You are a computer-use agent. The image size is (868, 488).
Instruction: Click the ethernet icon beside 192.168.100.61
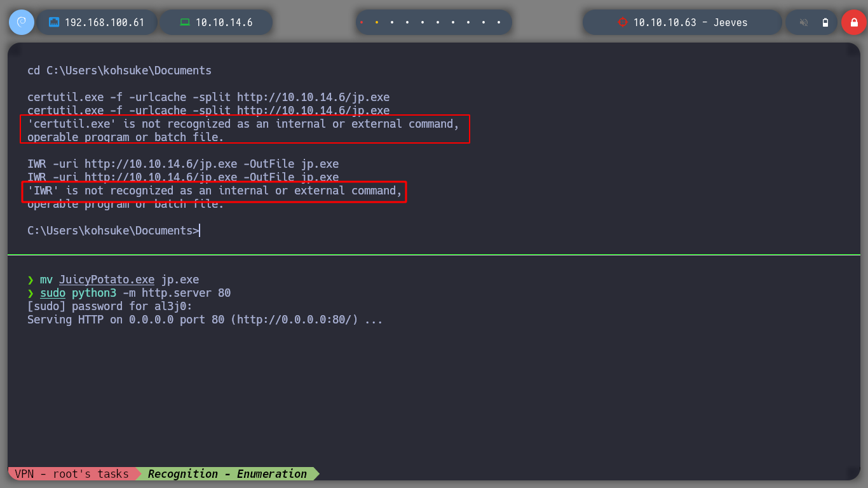(x=54, y=22)
